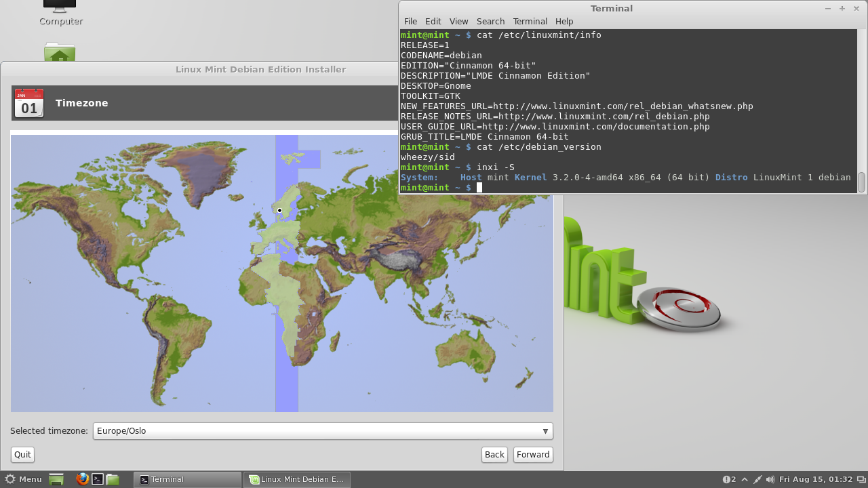Open the View menu in Terminal
This screenshot has height=488, width=868.
(458, 21)
